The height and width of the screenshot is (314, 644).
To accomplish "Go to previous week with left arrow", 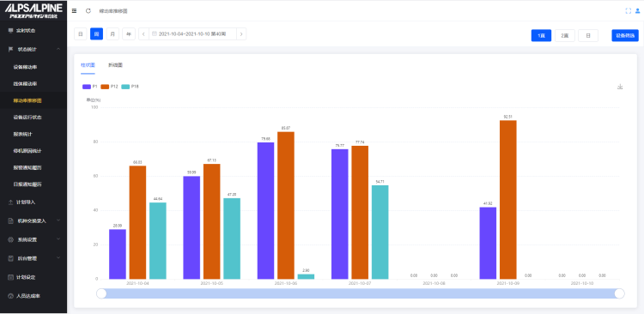I will 143,34.
